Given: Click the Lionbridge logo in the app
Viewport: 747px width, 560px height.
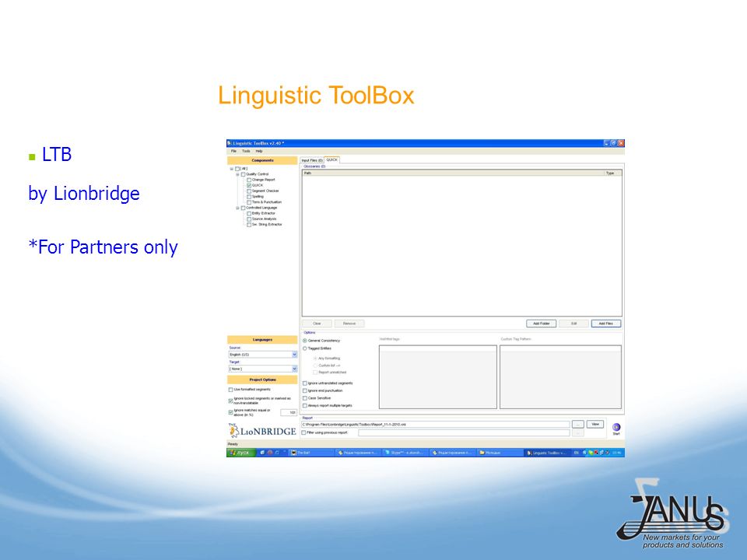Looking at the screenshot, I should pyautogui.click(x=262, y=431).
